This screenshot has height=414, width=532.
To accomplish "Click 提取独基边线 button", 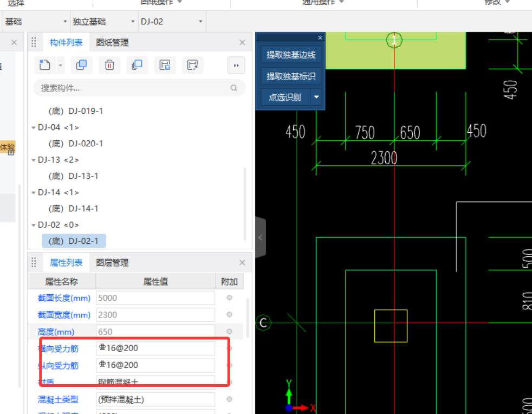I will (x=291, y=55).
